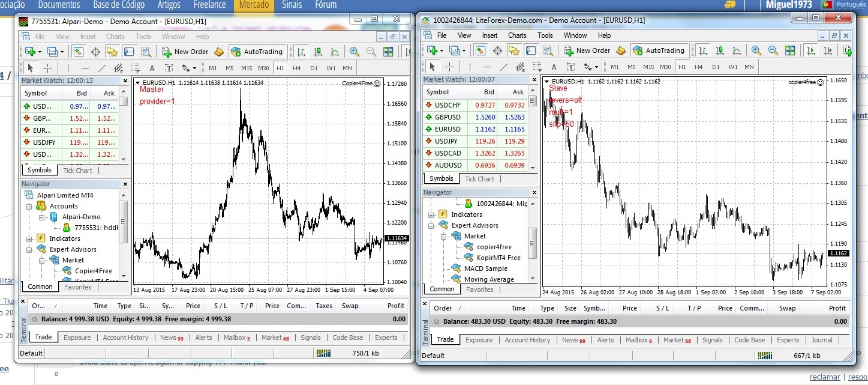Switch to W1 timeframe in LiteForex window

coord(732,67)
